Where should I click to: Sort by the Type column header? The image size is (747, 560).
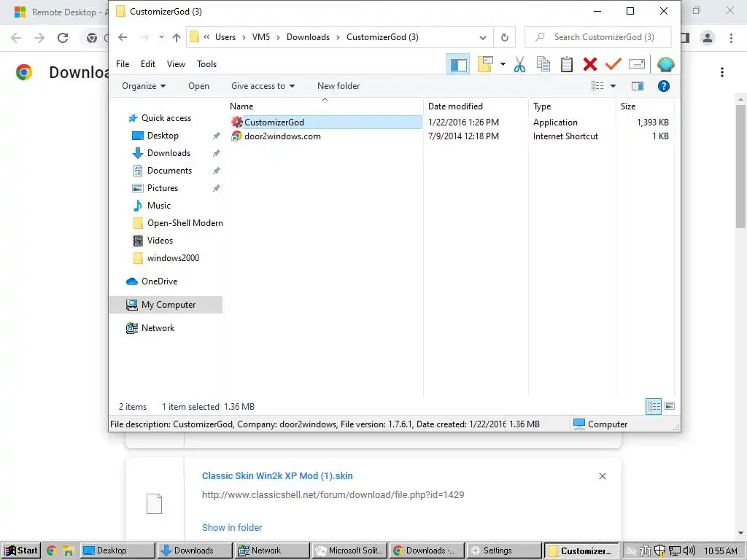pyautogui.click(x=542, y=106)
